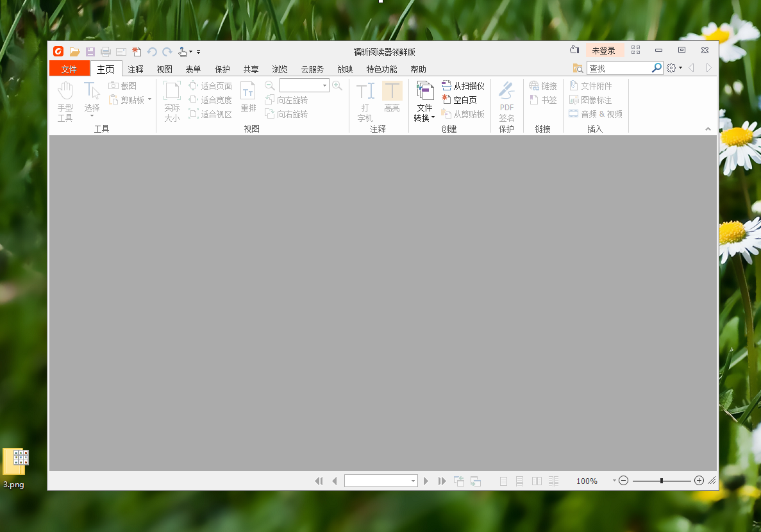Click the 3.png desktop file icon

coord(14,469)
